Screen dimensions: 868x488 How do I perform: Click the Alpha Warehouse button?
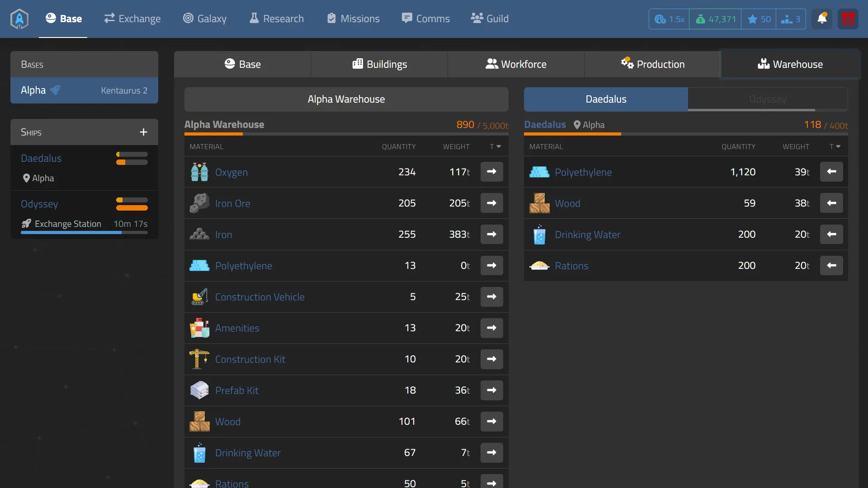346,99
